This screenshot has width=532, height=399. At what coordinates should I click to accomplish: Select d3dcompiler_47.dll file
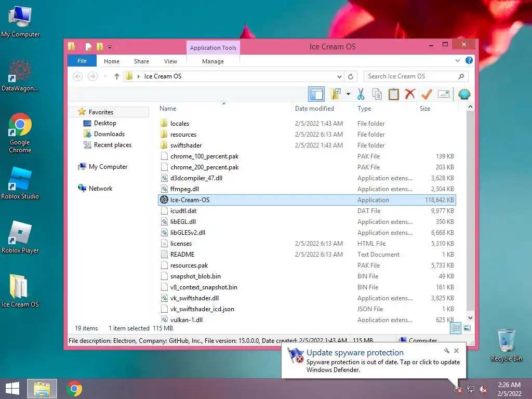[307, 178]
